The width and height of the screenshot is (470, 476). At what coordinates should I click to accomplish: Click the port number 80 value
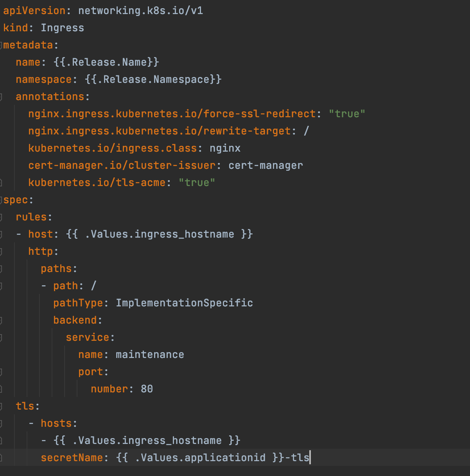[147, 389]
